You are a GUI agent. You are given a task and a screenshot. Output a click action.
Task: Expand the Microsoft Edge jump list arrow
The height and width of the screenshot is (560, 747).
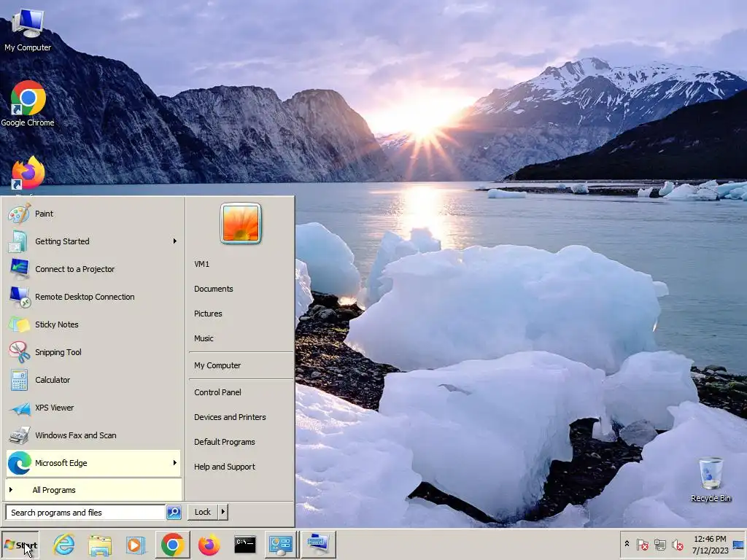(x=175, y=463)
